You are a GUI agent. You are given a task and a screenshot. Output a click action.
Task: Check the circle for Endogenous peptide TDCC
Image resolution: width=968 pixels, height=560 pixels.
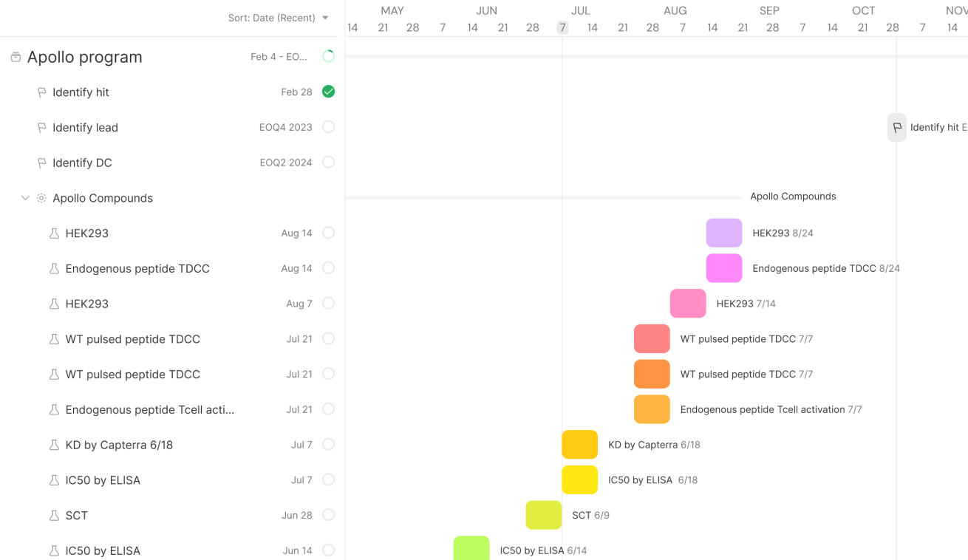pyautogui.click(x=329, y=268)
